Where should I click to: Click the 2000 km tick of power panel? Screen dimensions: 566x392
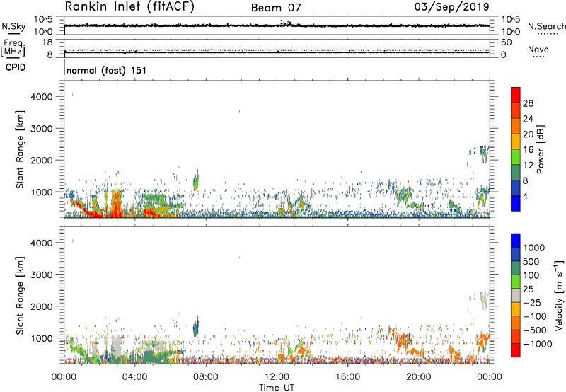point(42,160)
